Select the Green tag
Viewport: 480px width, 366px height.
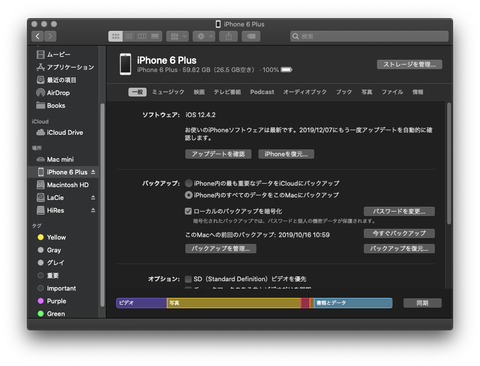[x=51, y=314]
